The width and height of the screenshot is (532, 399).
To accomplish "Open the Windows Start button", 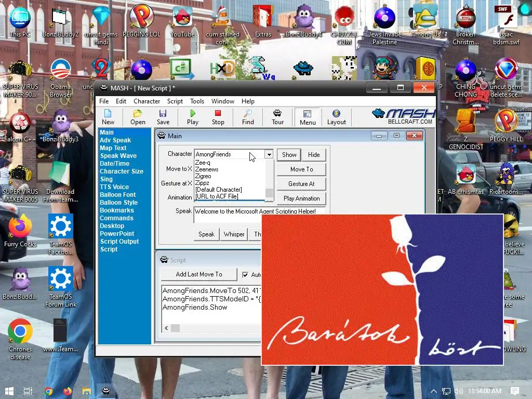I will click(9, 391).
